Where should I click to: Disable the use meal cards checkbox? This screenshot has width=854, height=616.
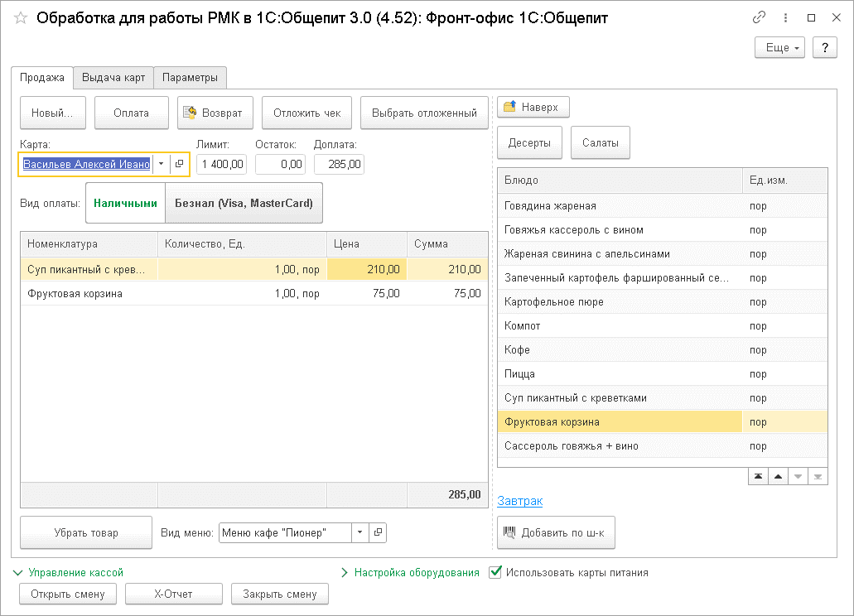(495, 572)
